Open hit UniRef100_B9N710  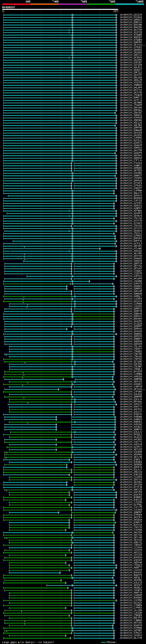pyautogui.click(x=131, y=22)
